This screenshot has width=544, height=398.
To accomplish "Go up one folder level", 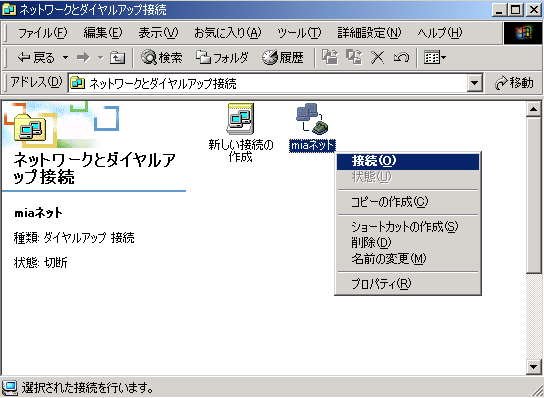I will pos(117,58).
